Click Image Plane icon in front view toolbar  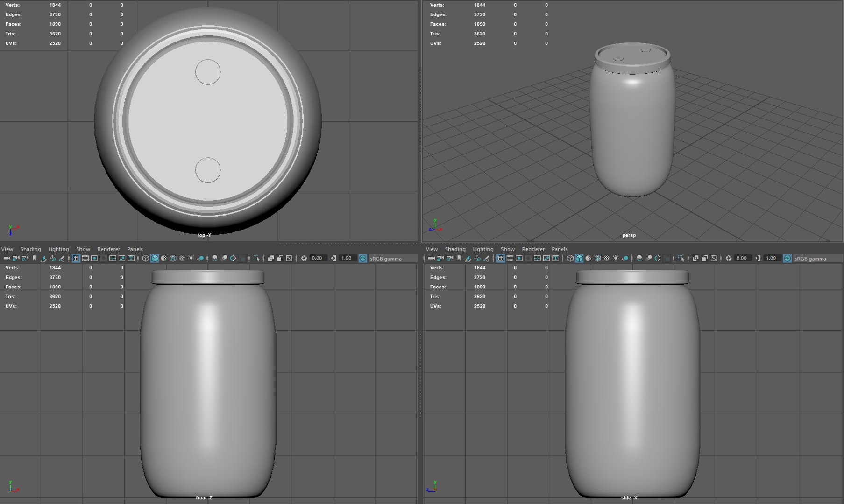coord(43,258)
